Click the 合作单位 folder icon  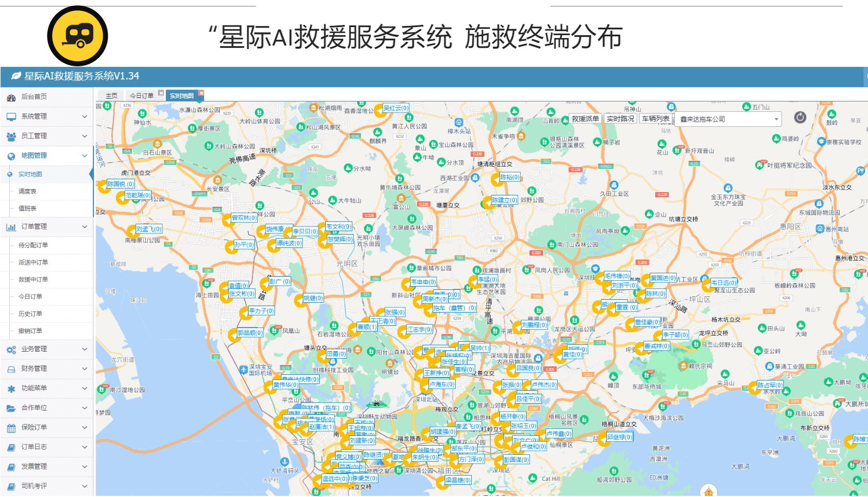[11, 408]
